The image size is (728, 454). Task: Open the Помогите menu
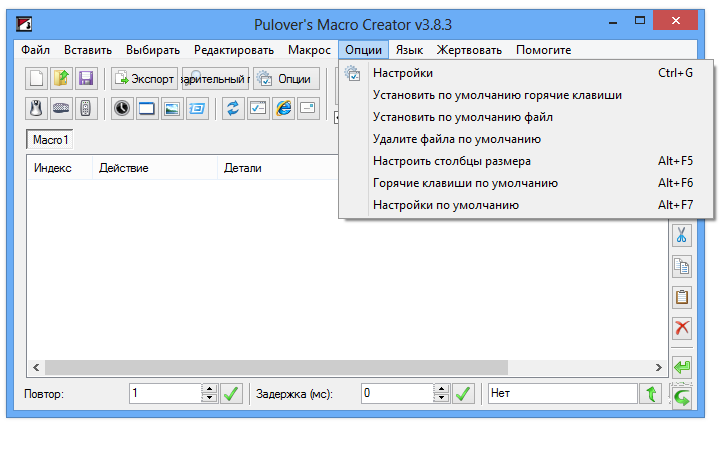click(x=543, y=50)
